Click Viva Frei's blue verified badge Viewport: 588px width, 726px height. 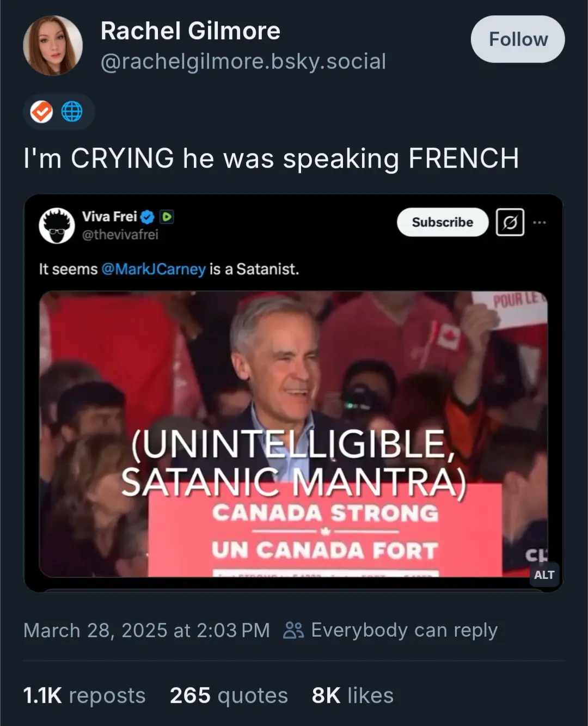coord(148,217)
